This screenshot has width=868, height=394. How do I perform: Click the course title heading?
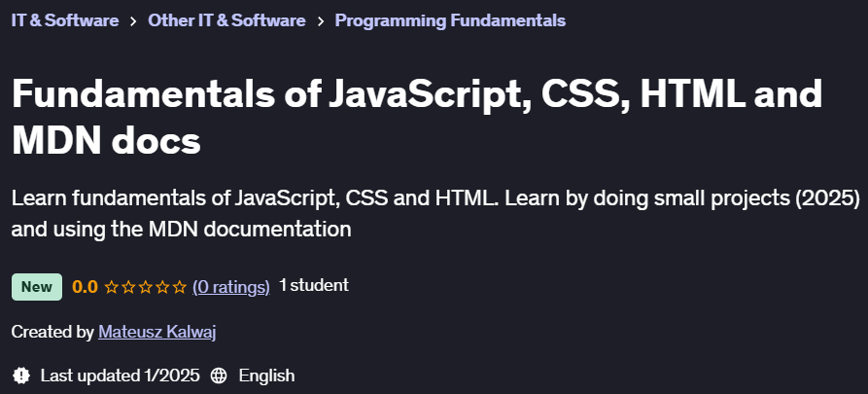pyautogui.click(x=417, y=117)
